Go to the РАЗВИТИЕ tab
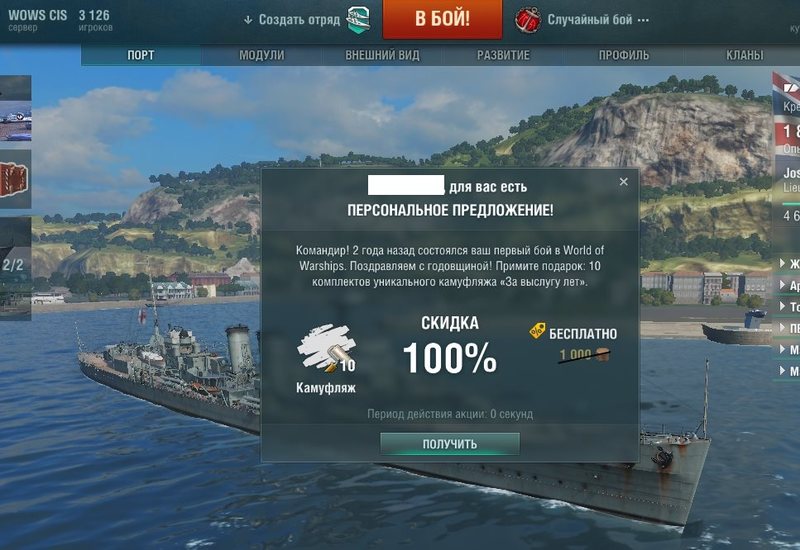 [503, 55]
